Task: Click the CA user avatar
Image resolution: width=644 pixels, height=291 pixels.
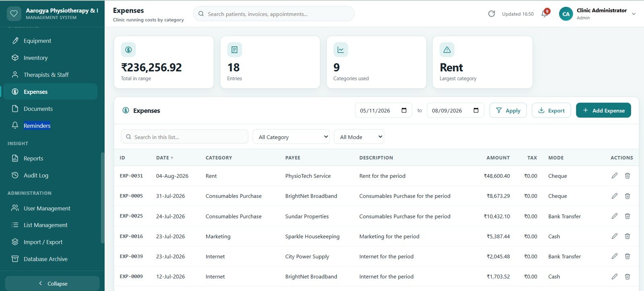Action: click(566, 14)
